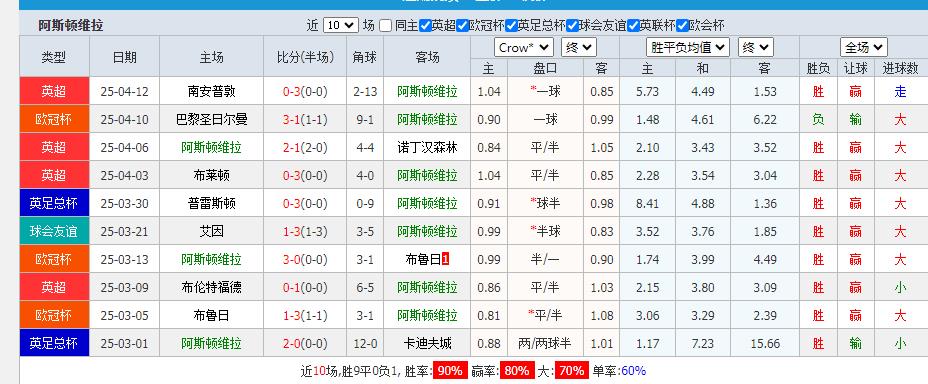Click corner count 2-13 cell
The height and width of the screenshot is (384, 928).
click(x=365, y=92)
